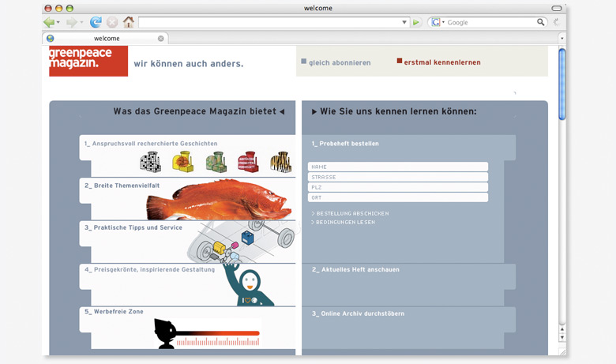616x364 pixels.
Task: Click the tiger-striped factory icon
Action: pos(281,162)
